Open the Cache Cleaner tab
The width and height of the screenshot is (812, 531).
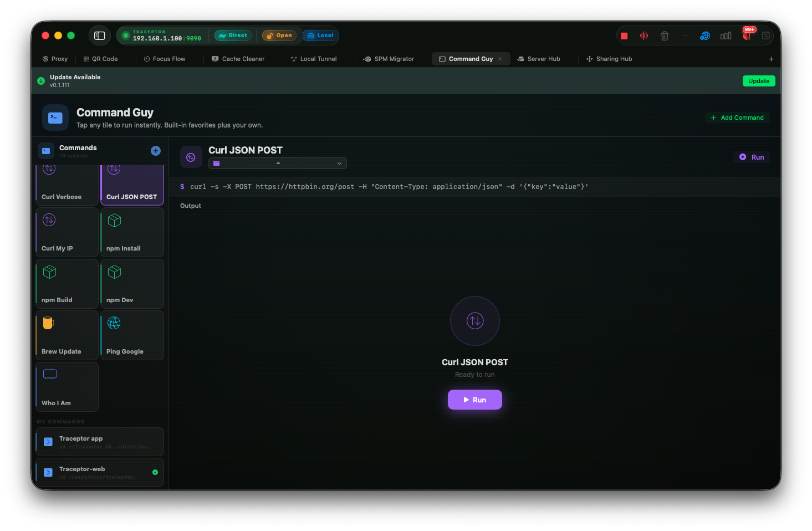click(238, 59)
